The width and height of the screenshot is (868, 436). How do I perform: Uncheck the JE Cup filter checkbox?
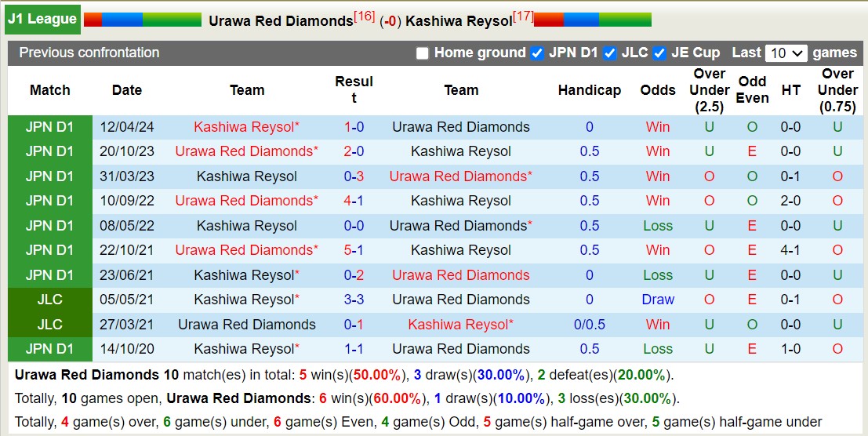(x=659, y=53)
